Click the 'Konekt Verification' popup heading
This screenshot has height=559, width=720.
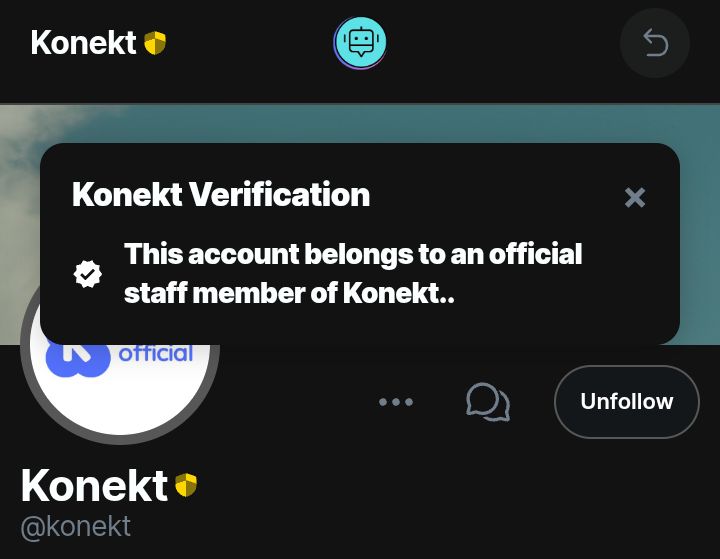(221, 194)
